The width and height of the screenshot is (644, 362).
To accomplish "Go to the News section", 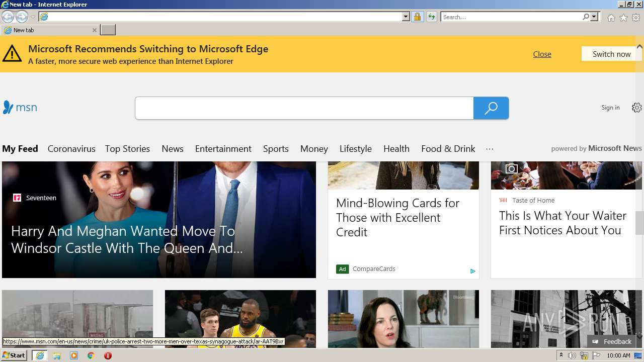I will [x=173, y=149].
